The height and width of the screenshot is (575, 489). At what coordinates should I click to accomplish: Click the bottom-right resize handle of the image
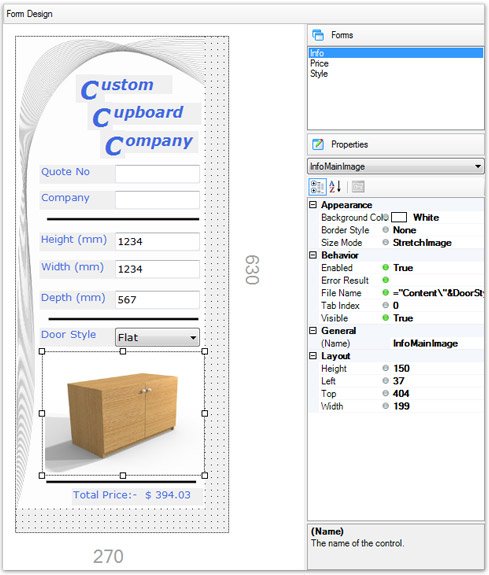pos(205,475)
